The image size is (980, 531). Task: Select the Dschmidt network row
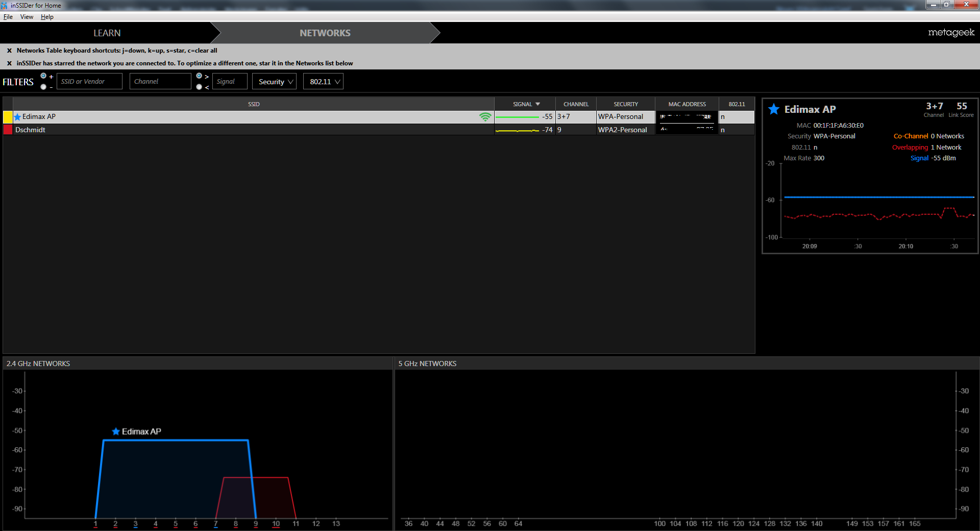click(379, 130)
